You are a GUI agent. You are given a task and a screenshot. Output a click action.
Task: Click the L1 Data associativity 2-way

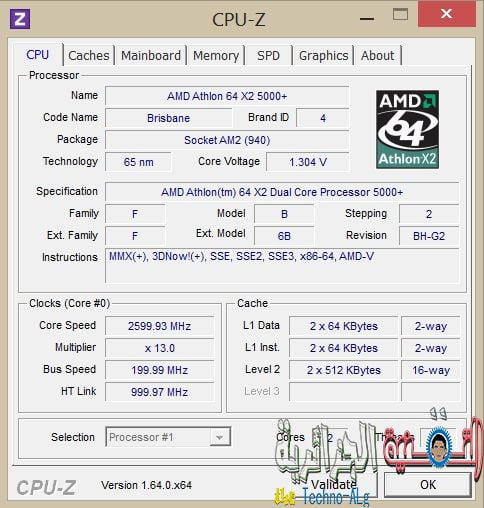click(x=431, y=326)
